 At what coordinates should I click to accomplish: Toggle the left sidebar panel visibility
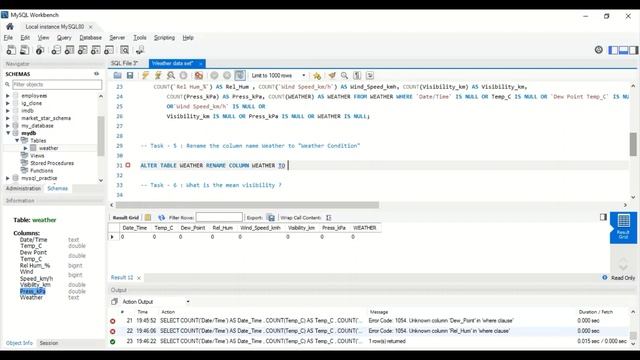[613, 50]
